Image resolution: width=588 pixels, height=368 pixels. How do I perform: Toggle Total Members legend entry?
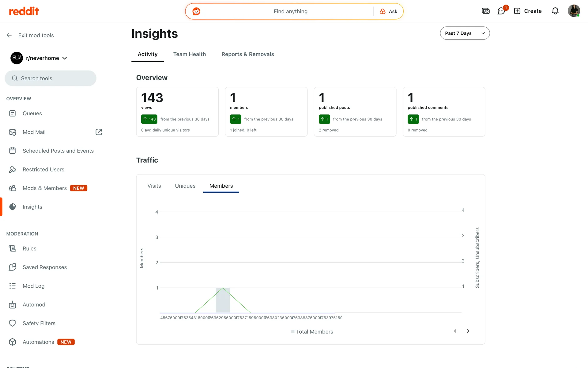click(x=312, y=332)
